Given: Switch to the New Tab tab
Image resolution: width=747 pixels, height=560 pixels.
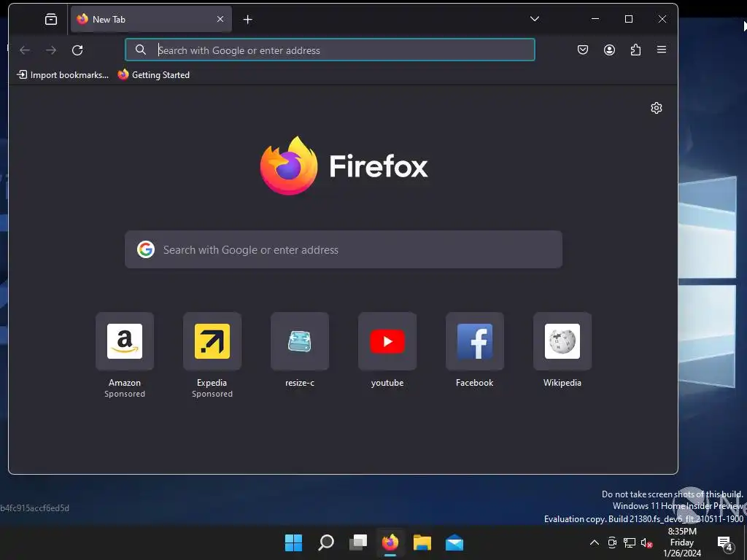Looking at the screenshot, I should pyautogui.click(x=151, y=19).
